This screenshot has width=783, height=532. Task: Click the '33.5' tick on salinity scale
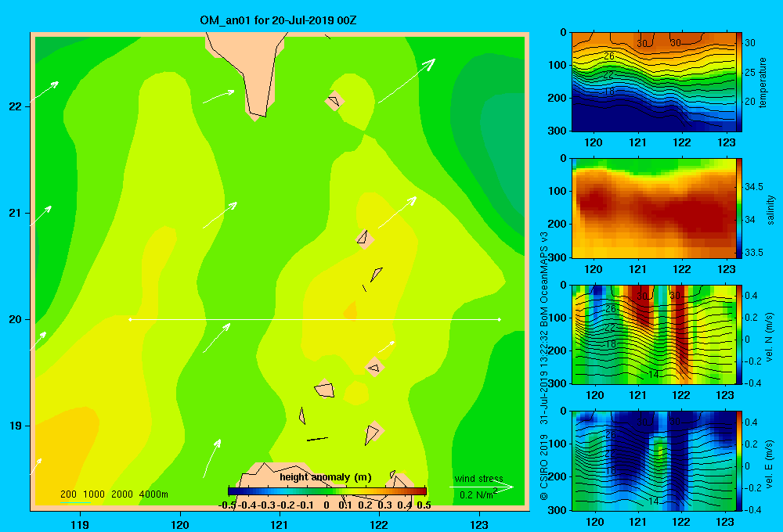(754, 253)
